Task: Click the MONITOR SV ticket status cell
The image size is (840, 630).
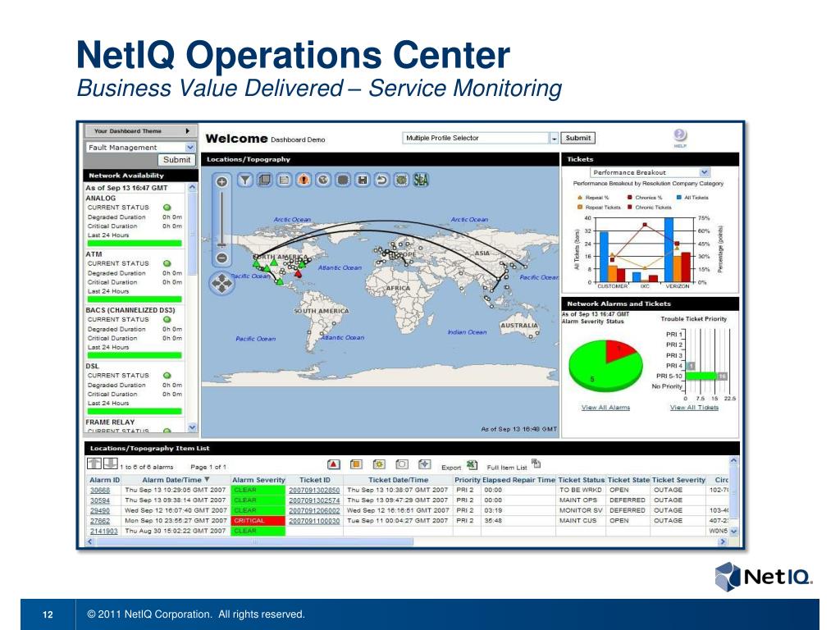Action: (x=581, y=510)
